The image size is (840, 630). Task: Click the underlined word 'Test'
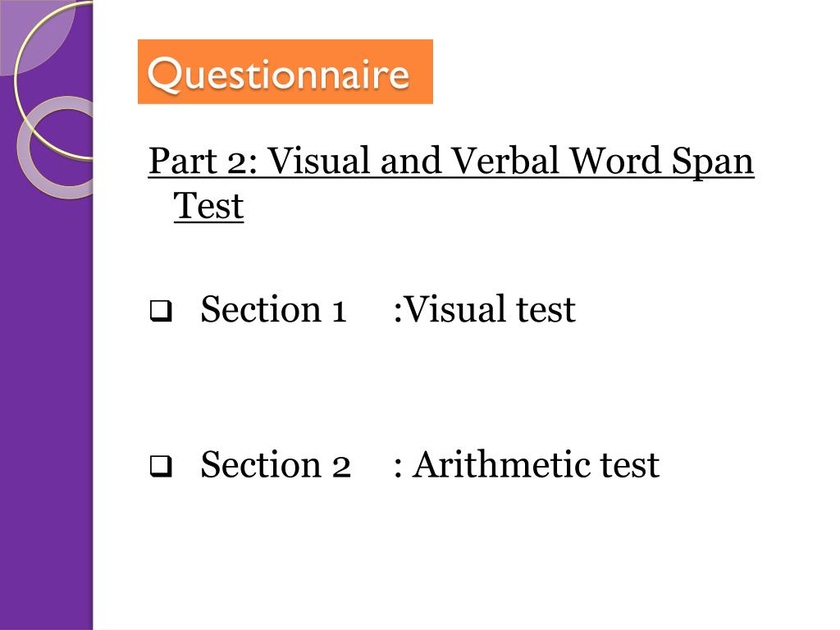[x=208, y=206]
